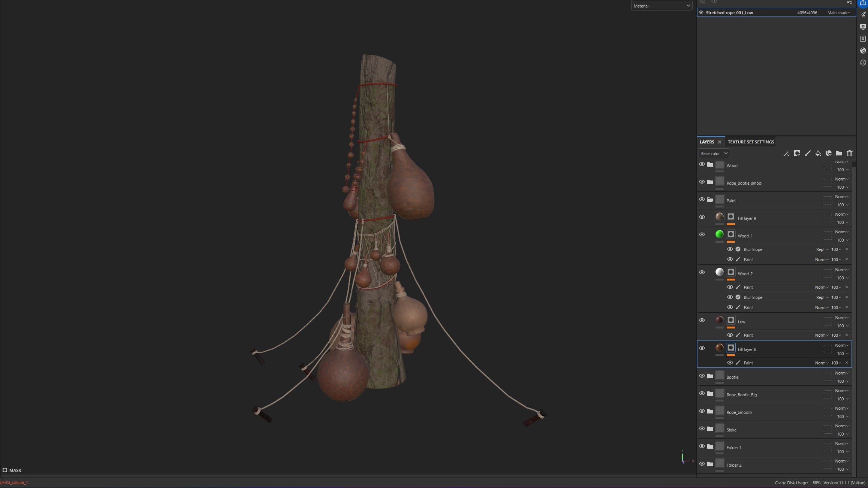868x488 pixels.
Task: Click the add smart material icon
Action: 829,154
